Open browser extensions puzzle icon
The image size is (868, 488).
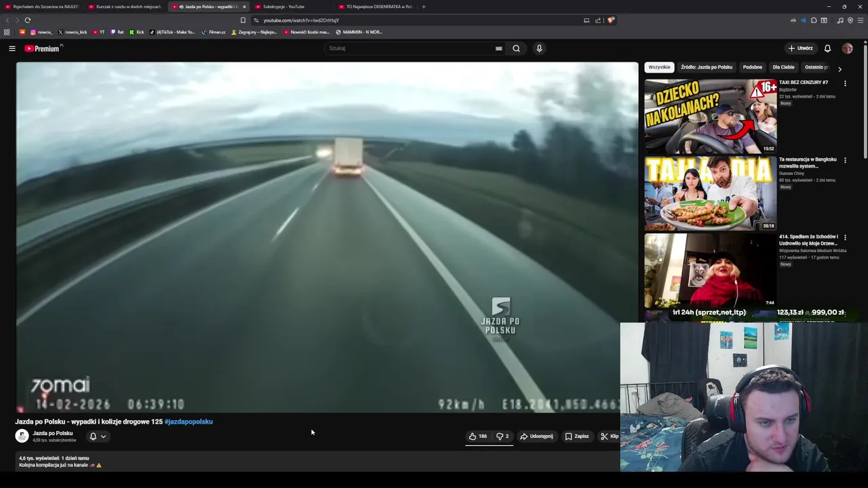pos(814,20)
